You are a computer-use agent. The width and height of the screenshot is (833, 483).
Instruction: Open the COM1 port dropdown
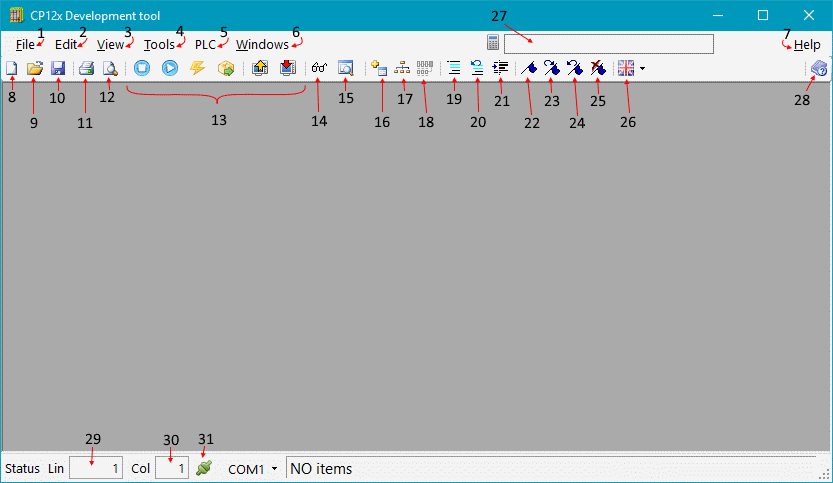coord(274,469)
